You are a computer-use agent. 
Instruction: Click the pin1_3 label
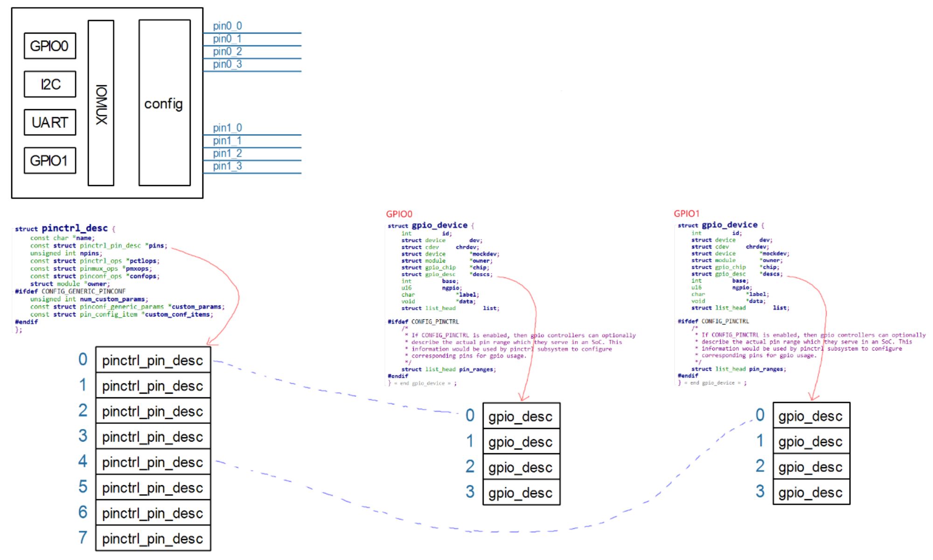pos(227,166)
